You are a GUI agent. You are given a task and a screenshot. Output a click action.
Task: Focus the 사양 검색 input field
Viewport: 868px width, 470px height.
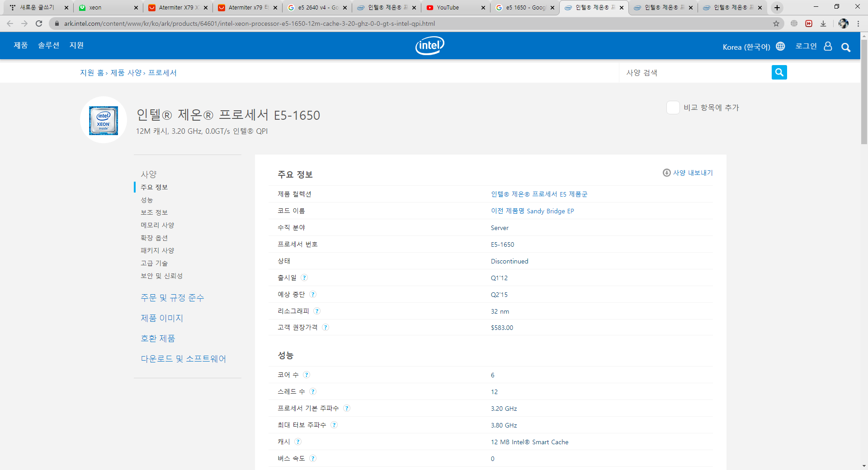[x=695, y=72]
